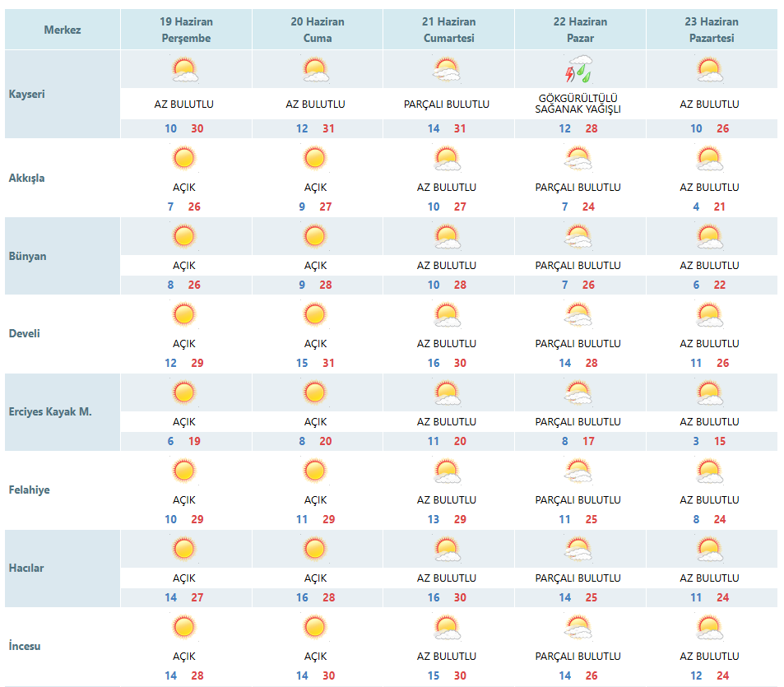The image size is (784, 687).
Task: Click Erciyes Kayak M. icon for 22 Haziran
Action: click(578, 392)
